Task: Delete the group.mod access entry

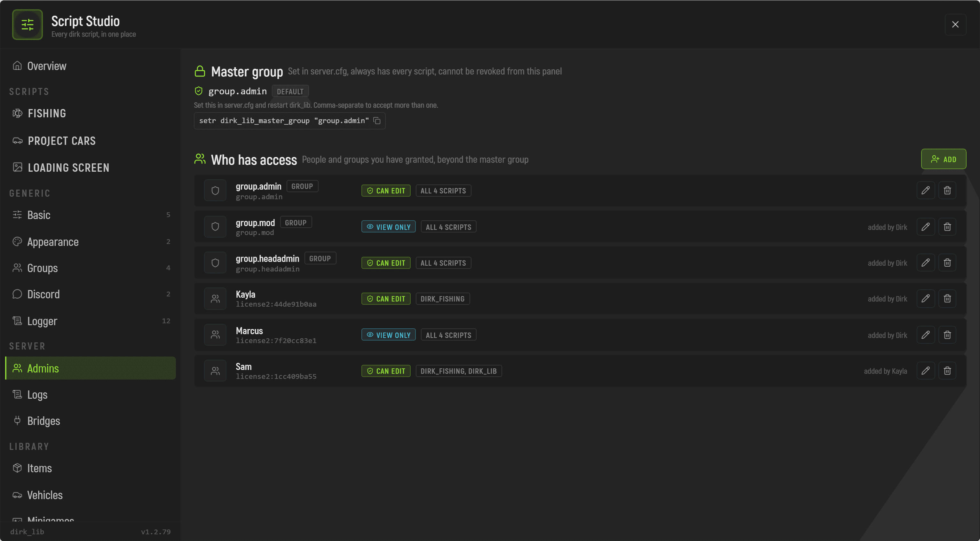Action: click(x=947, y=227)
